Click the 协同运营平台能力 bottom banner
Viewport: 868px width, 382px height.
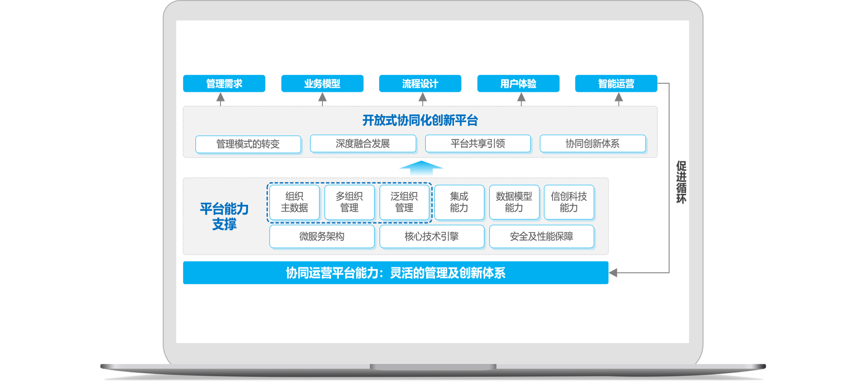[395, 273]
